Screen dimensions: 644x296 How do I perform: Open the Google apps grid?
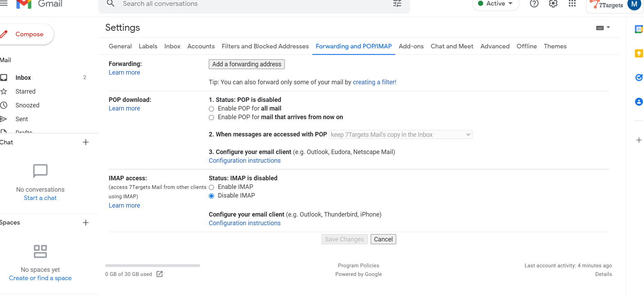coord(572,4)
